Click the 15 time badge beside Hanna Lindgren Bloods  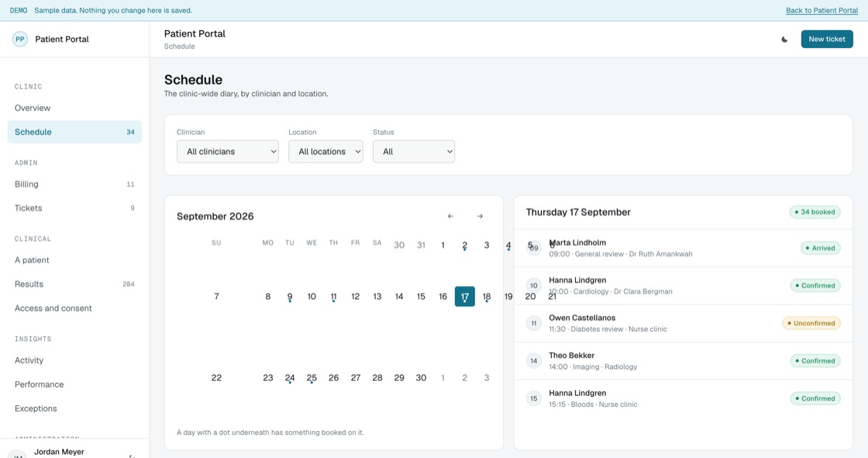coord(534,399)
